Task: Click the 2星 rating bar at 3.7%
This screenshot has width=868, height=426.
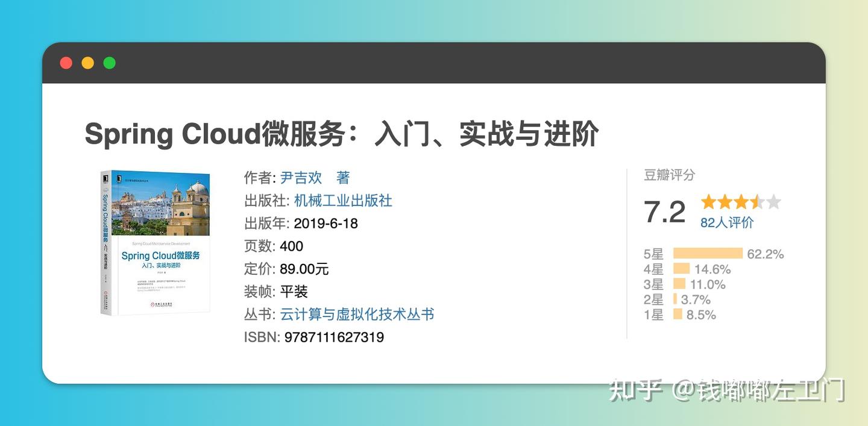Action: pos(675,299)
